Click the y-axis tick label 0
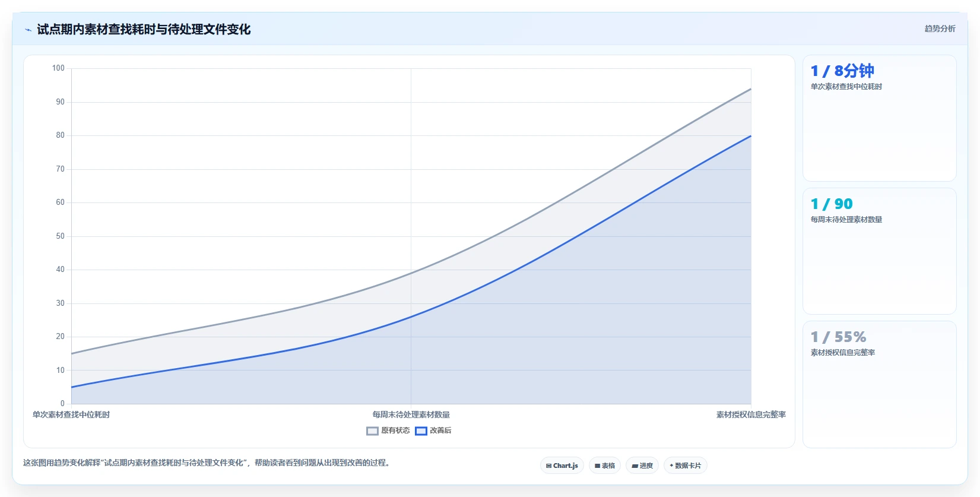Screen dimensions: 980x497 [62, 404]
